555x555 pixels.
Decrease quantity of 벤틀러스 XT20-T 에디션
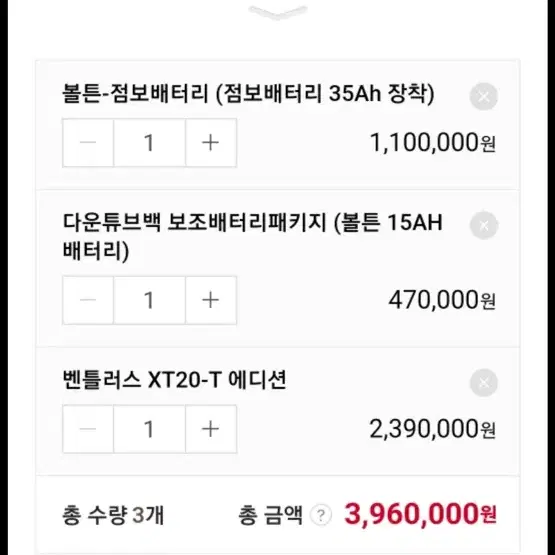coord(88,429)
